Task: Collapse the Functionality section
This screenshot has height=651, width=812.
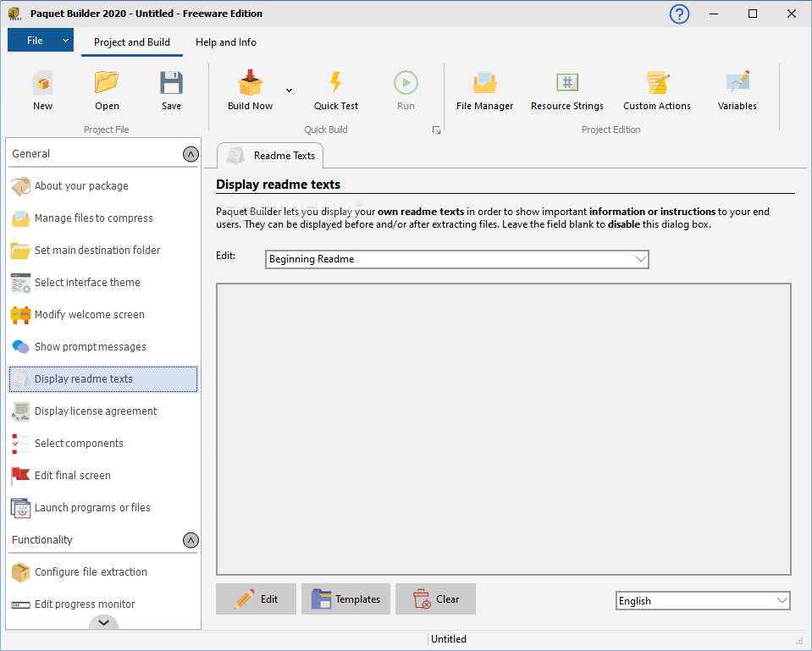Action: 191,540
